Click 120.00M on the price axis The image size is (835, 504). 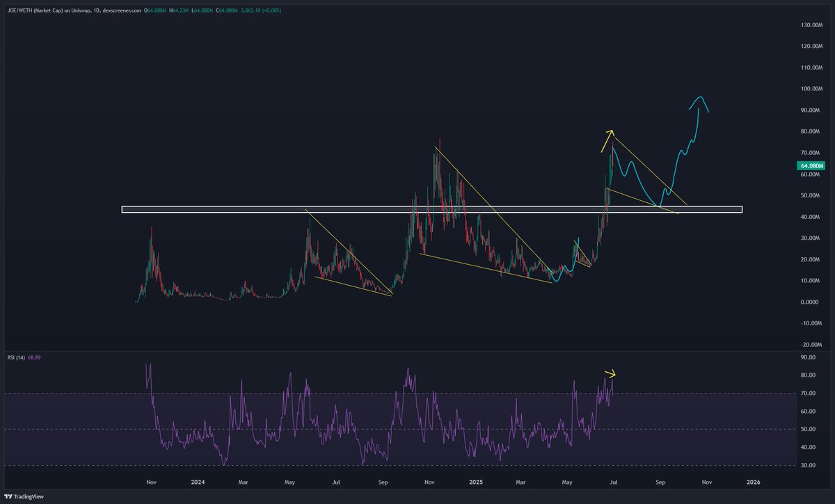point(812,46)
